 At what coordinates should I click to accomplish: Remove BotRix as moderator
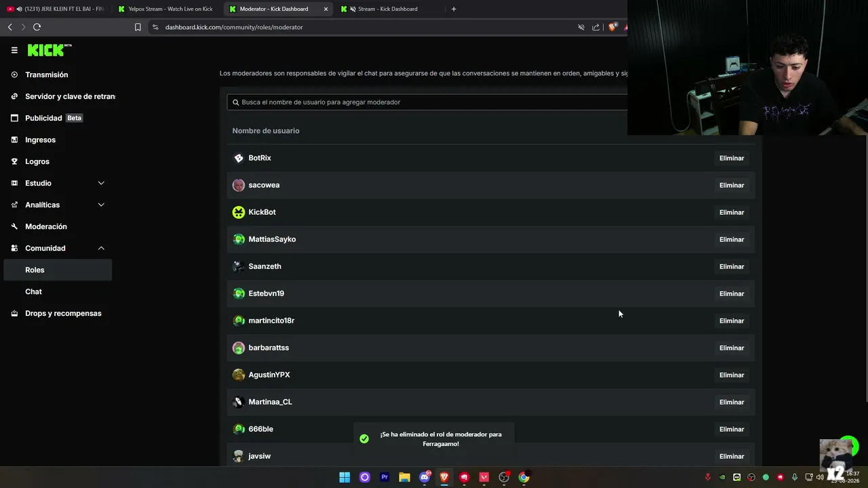click(732, 158)
